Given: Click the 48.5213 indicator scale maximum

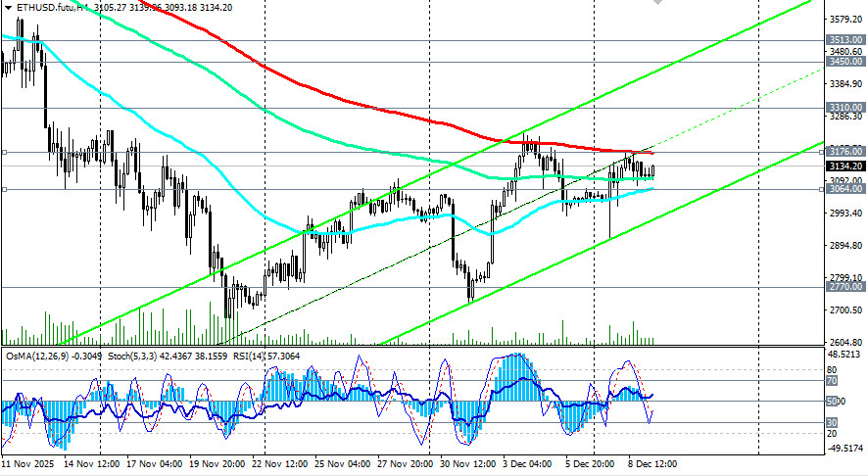Looking at the screenshot, I should (x=845, y=354).
